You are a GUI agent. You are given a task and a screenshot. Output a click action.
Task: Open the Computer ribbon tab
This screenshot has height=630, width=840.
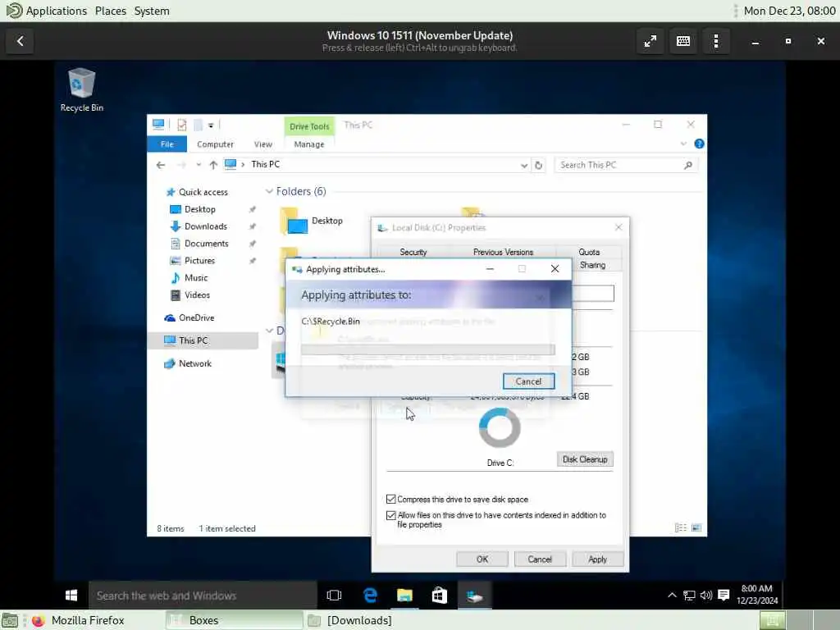[x=216, y=144]
